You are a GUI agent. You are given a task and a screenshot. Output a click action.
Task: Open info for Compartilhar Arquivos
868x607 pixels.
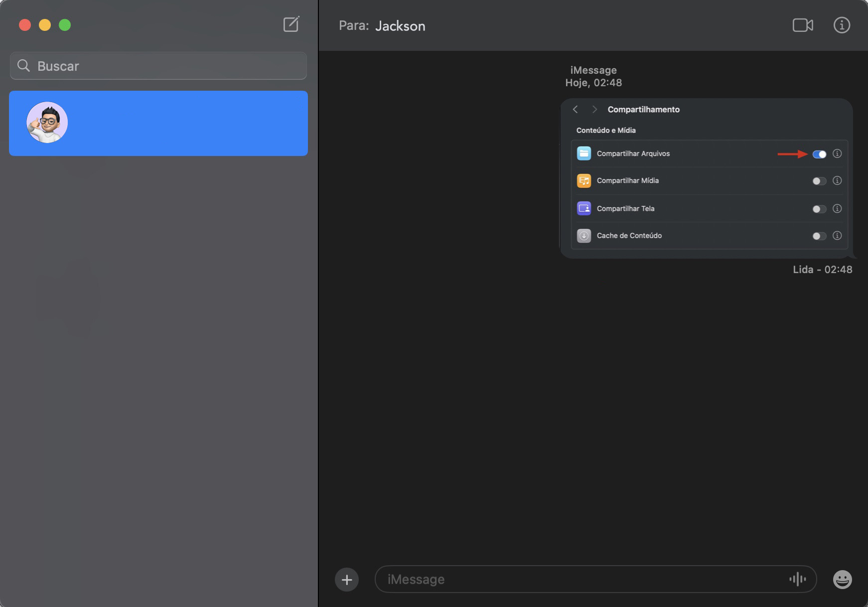838,154
